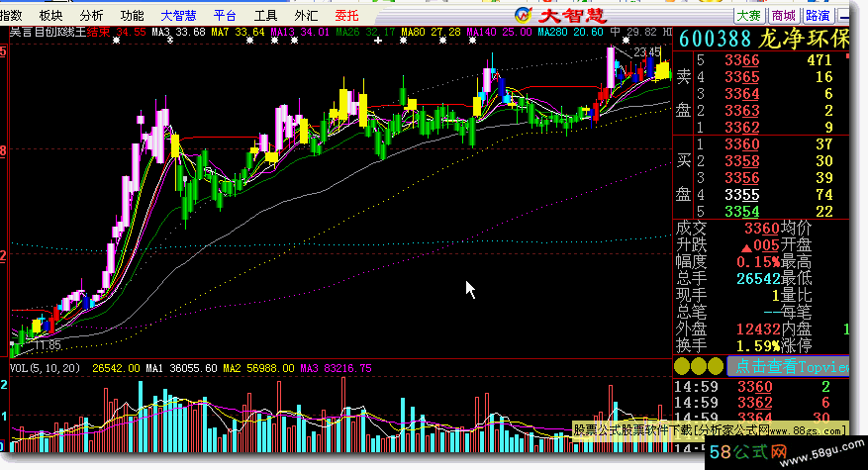Click the 大智慧 round logo icon
Viewport: 868px width, 470px height.
524,15
